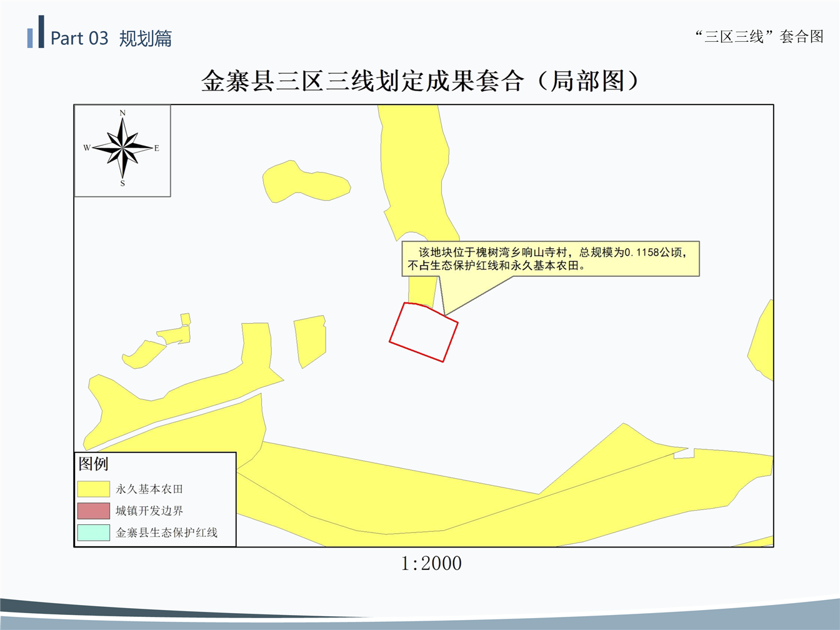
Task: Click the 'W' label on the compass
Action: (87, 148)
